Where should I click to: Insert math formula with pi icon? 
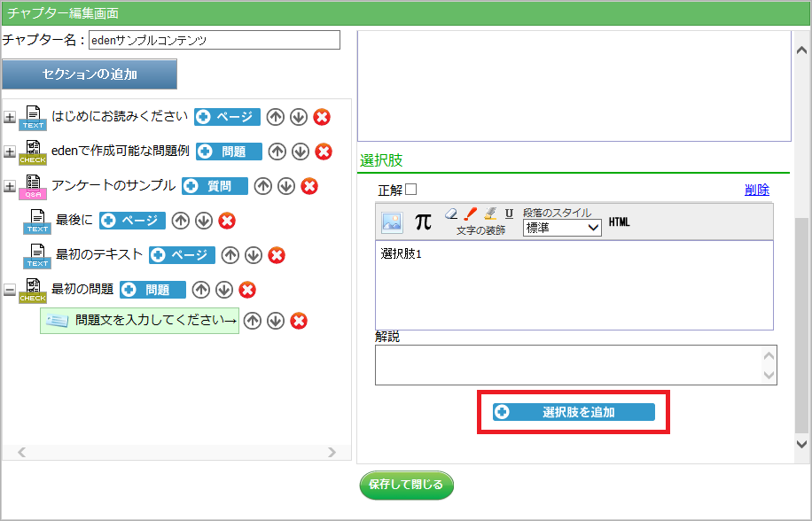tap(423, 222)
